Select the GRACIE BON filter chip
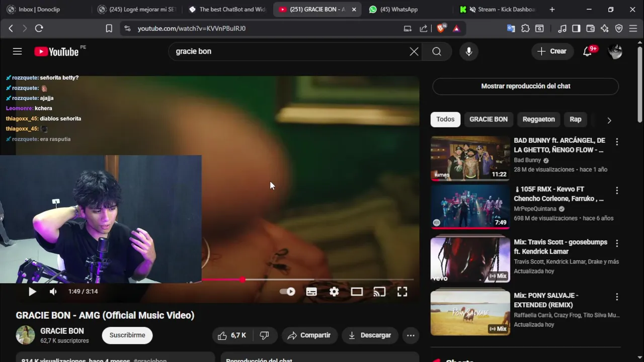Viewport: 644px width, 362px height. coord(489,119)
